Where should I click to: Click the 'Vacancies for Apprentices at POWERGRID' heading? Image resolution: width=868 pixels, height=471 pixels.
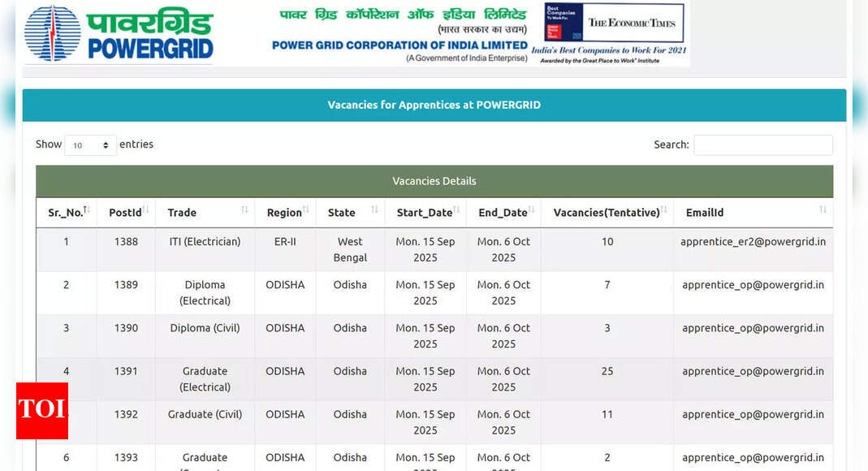(x=434, y=105)
